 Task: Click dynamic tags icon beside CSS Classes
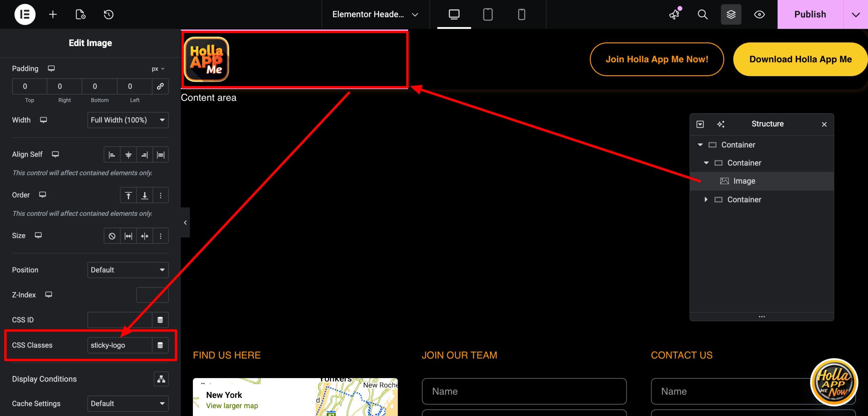pyautogui.click(x=160, y=345)
